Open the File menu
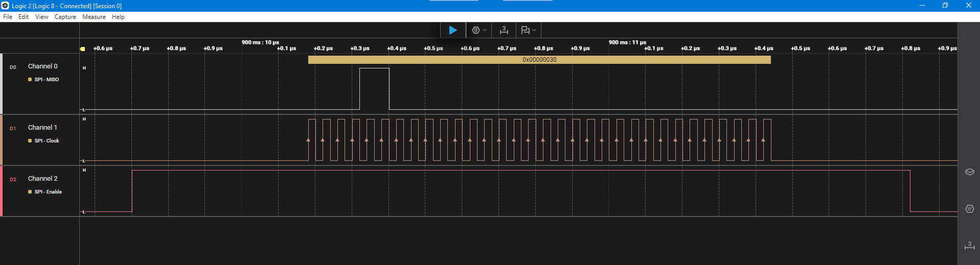The image size is (980, 265). (8, 17)
